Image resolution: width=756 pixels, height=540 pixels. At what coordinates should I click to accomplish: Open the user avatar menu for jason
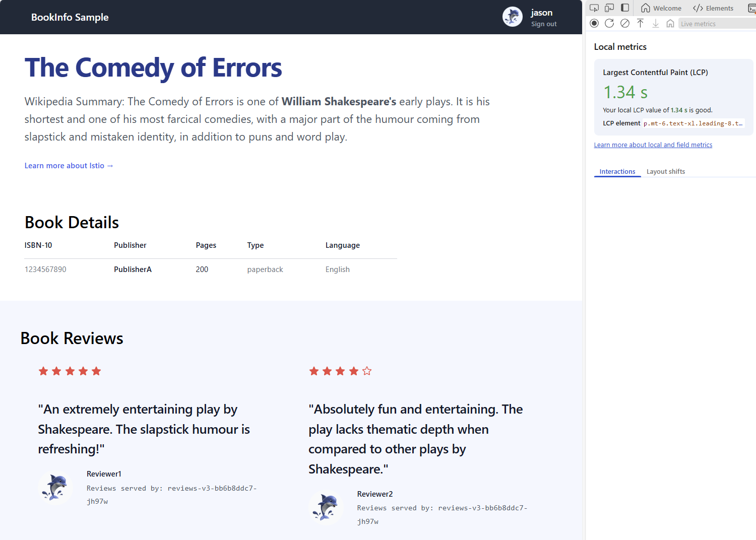513,17
